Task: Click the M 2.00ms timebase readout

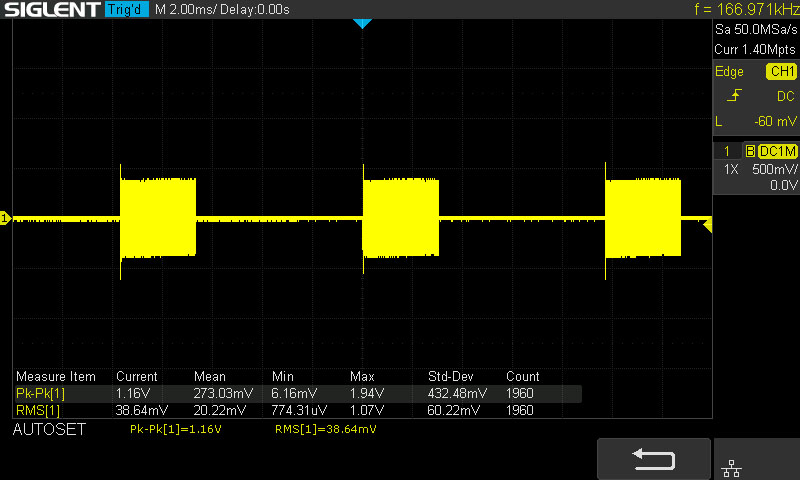Action: pos(186,10)
